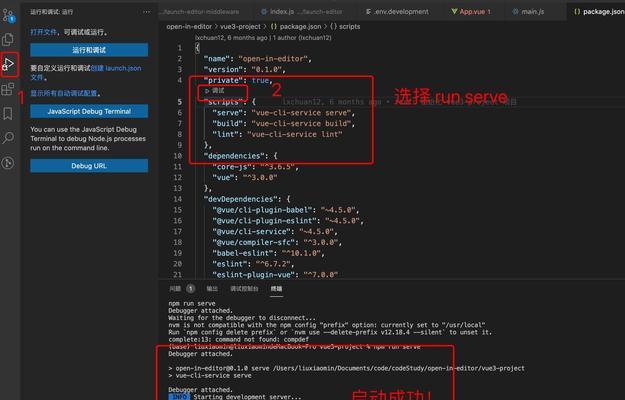Screen dimensions: 625x400
Task: Expand the open-in-editor breadcrumb
Action: click(x=189, y=26)
